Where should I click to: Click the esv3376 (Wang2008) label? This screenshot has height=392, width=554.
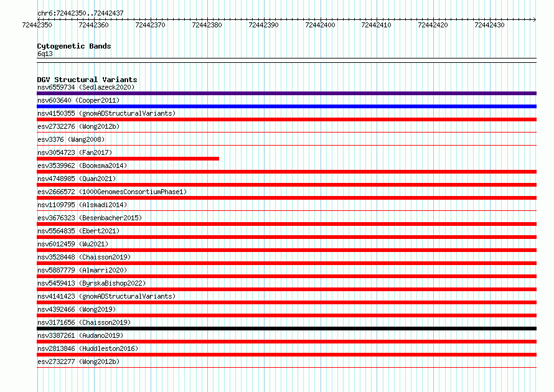coord(71,139)
